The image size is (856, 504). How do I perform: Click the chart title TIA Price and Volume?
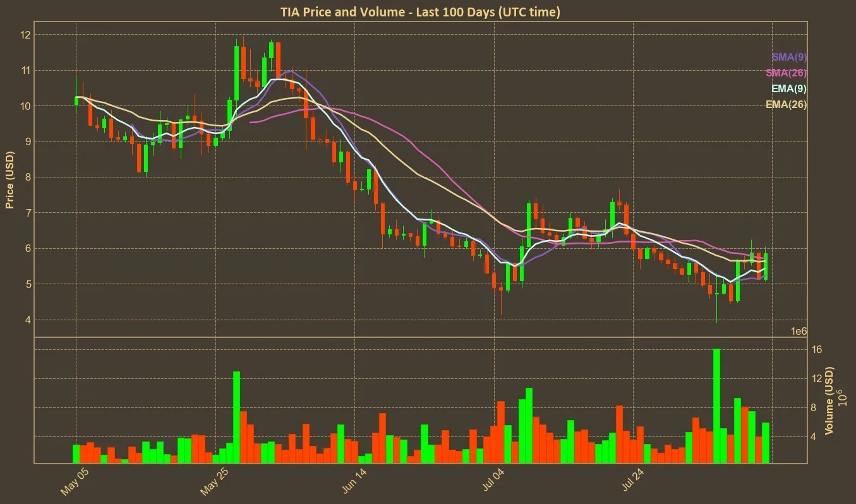419,11
